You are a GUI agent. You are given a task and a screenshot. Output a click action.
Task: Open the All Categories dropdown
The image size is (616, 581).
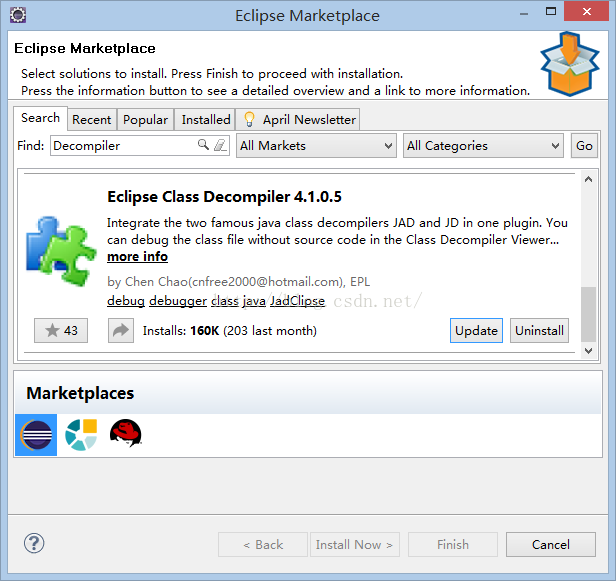point(483,146)
